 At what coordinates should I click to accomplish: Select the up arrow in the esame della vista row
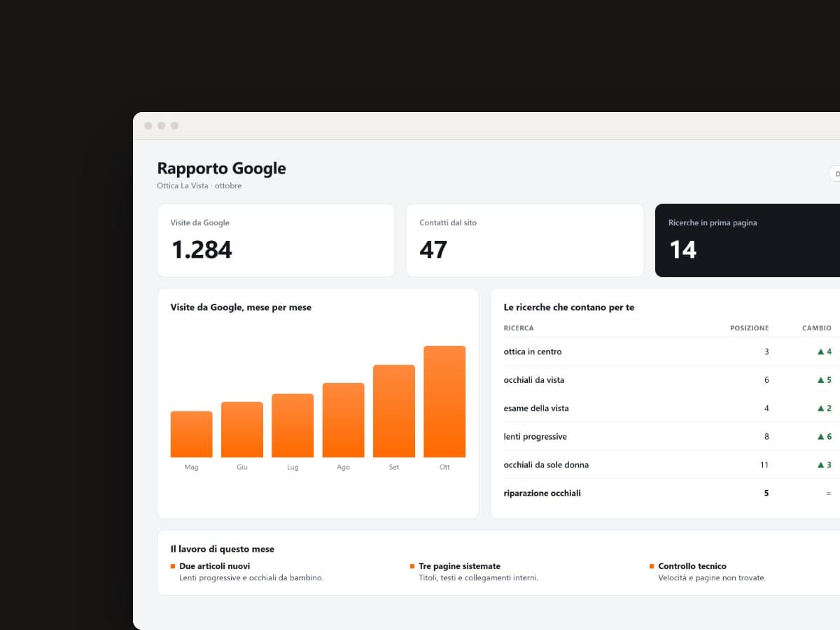click(x=821, y=408)
